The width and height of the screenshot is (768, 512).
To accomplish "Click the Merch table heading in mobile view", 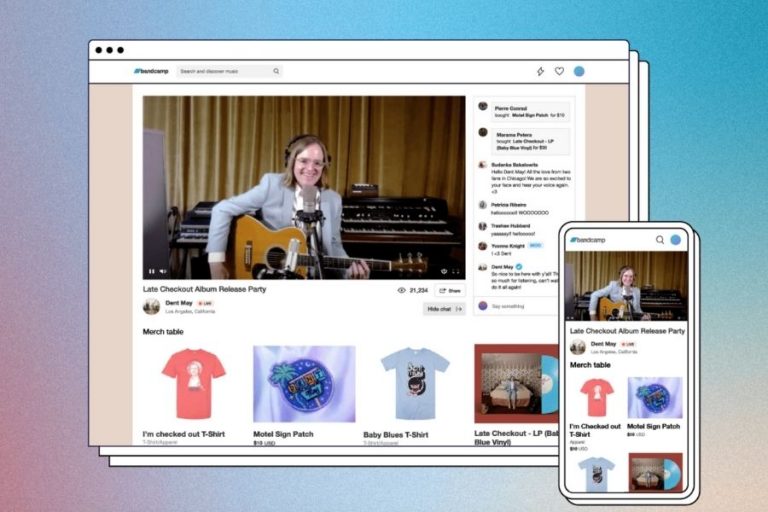I will click(590, 365).
